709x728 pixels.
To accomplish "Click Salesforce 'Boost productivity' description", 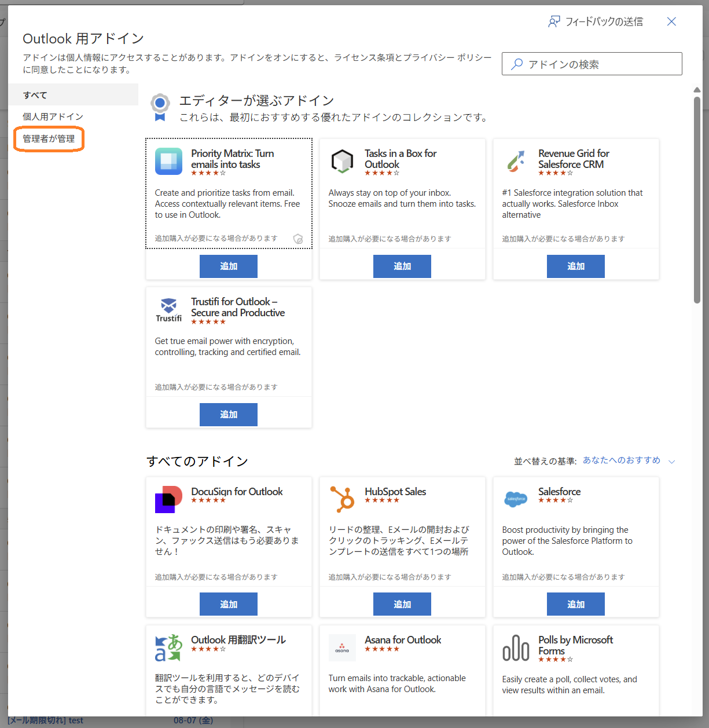I will pos(567,541).
